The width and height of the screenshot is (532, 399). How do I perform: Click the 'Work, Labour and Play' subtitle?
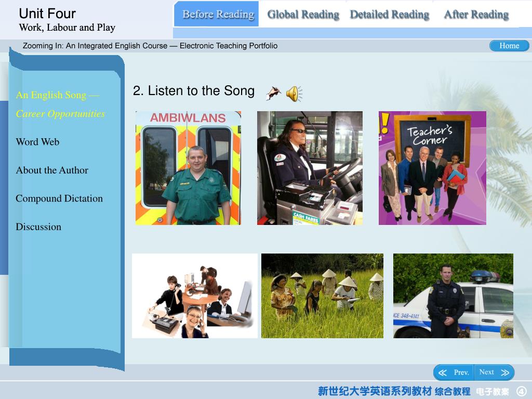67,28
